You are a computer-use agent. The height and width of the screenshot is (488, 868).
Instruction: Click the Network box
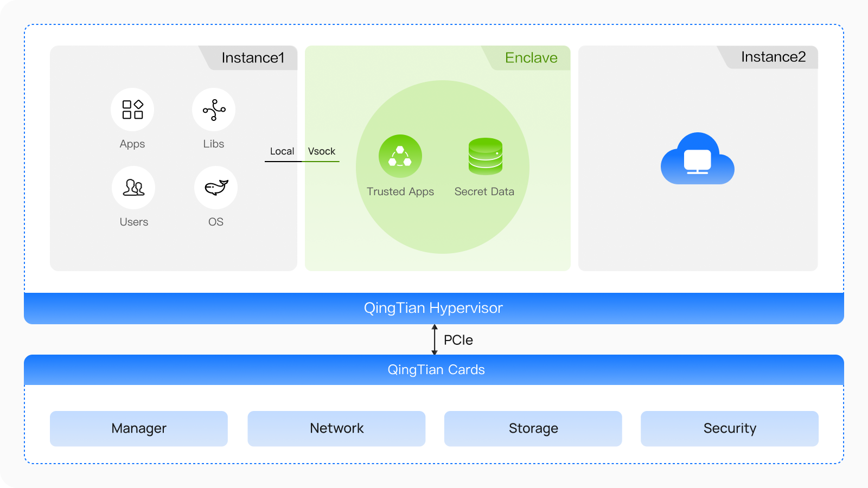[336, 428]
